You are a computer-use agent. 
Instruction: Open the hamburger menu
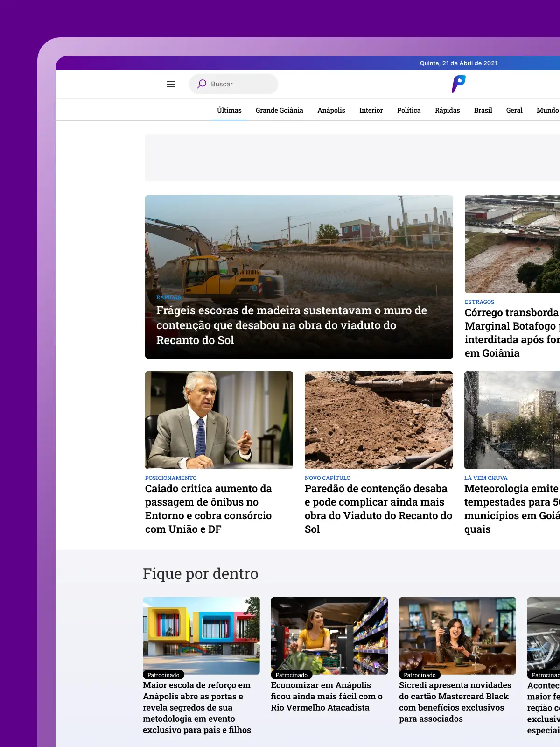pos(171,84)
